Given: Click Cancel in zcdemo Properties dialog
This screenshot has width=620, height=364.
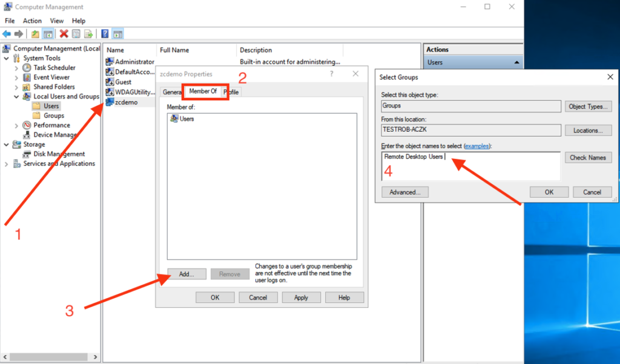Looking at the screenshot, I should (x=258, y=297).
